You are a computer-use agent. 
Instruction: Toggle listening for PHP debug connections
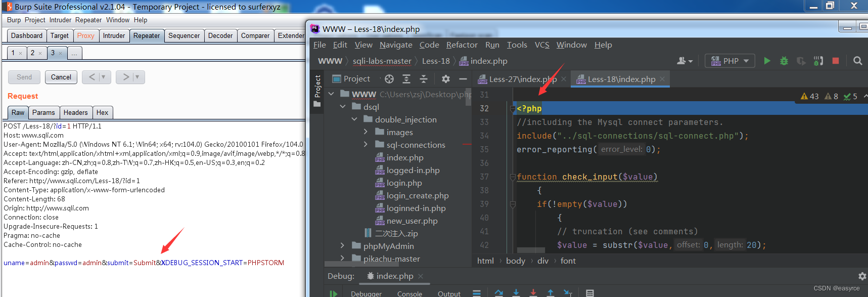818,61
